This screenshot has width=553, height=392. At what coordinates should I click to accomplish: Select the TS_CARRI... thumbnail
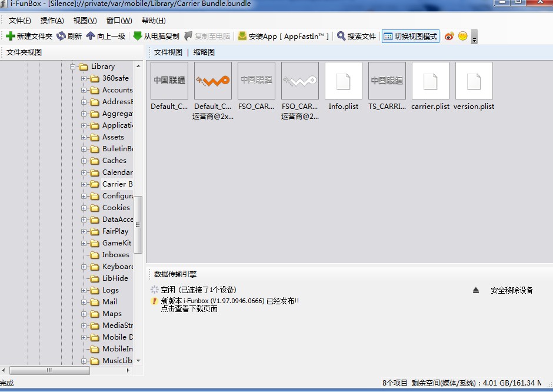(387, 81)
